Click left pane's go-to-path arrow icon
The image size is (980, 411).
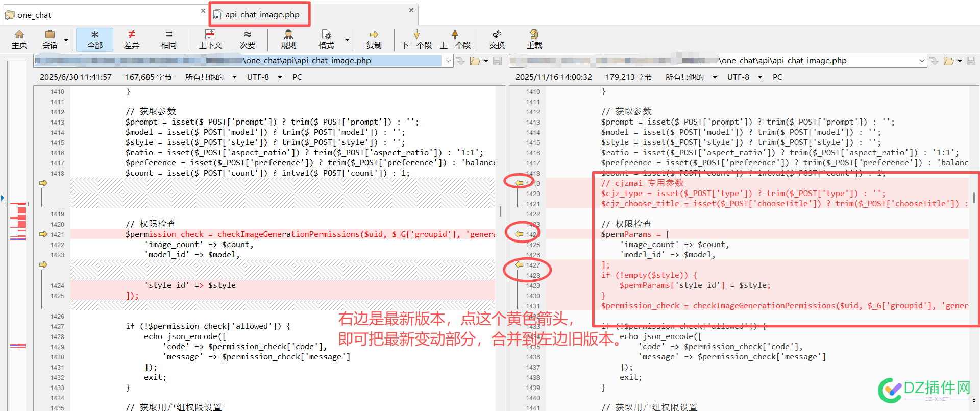pos(461,61)
